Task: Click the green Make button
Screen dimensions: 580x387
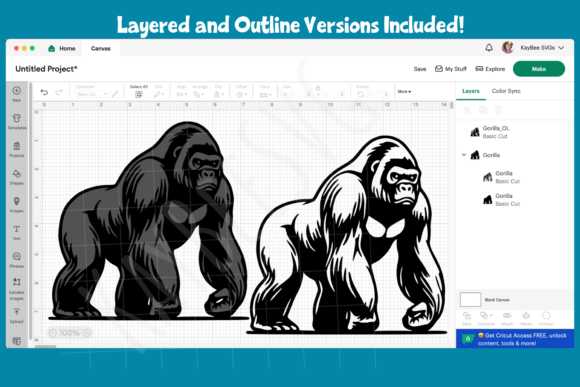Action: tap(539, 69)
